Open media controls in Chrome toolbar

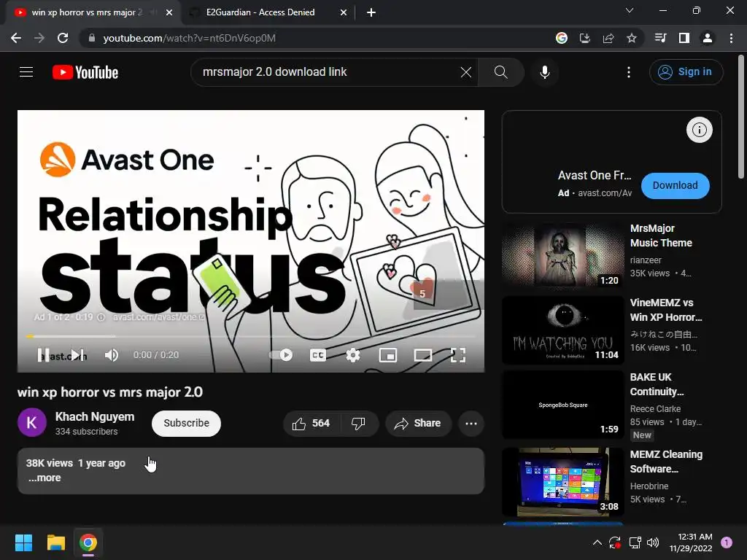[661, 38]
